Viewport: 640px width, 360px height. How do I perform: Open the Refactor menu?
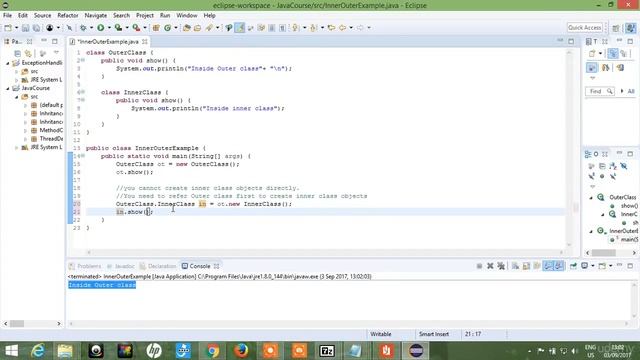[68, 16]
